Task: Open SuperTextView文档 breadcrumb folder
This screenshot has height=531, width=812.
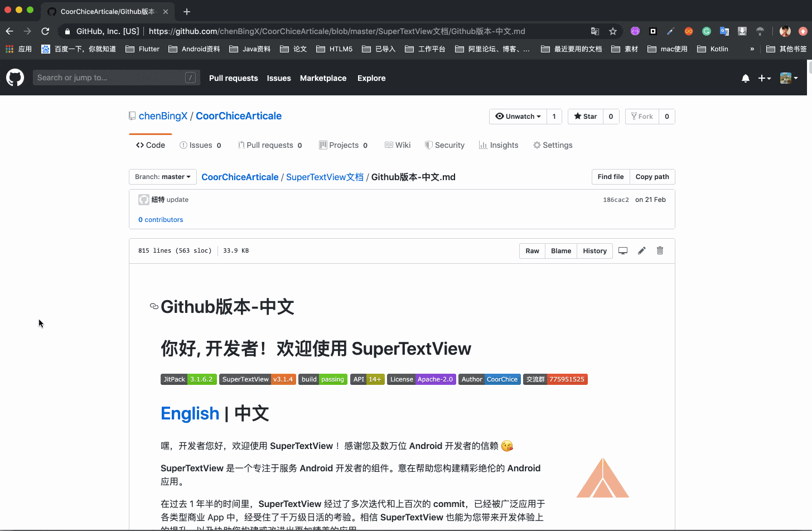Action: [325, 177]
